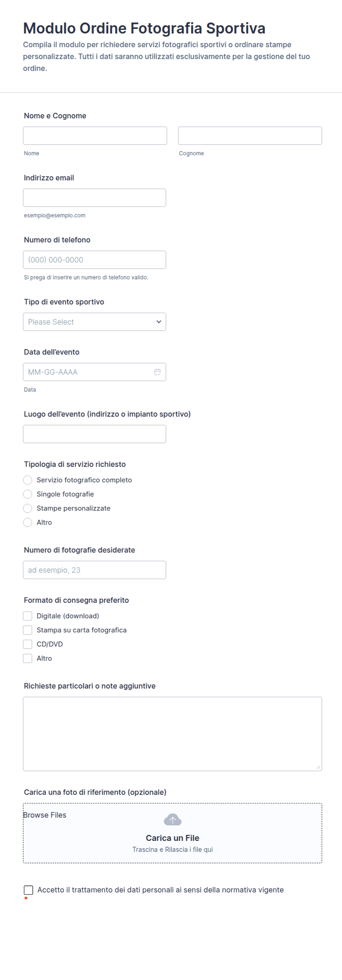Click the Richieste particolari notes textarea
Image resolution: width=342 pixels, height=980 pixels.
click(x=172, y=734)
